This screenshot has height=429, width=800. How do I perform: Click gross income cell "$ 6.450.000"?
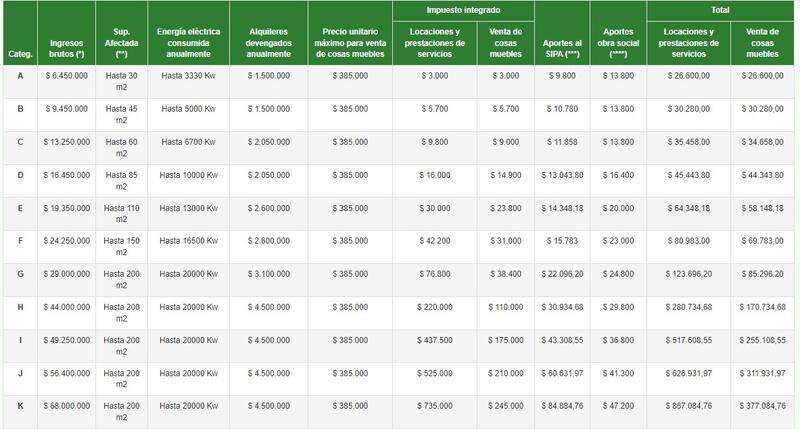(x=67, y=77)
